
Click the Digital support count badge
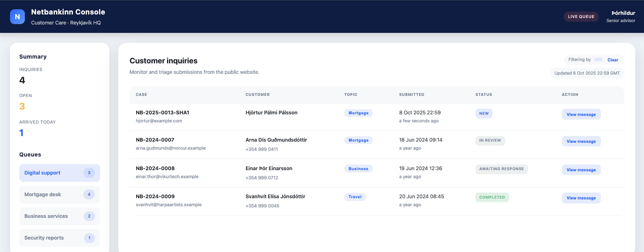pos(89,173)
